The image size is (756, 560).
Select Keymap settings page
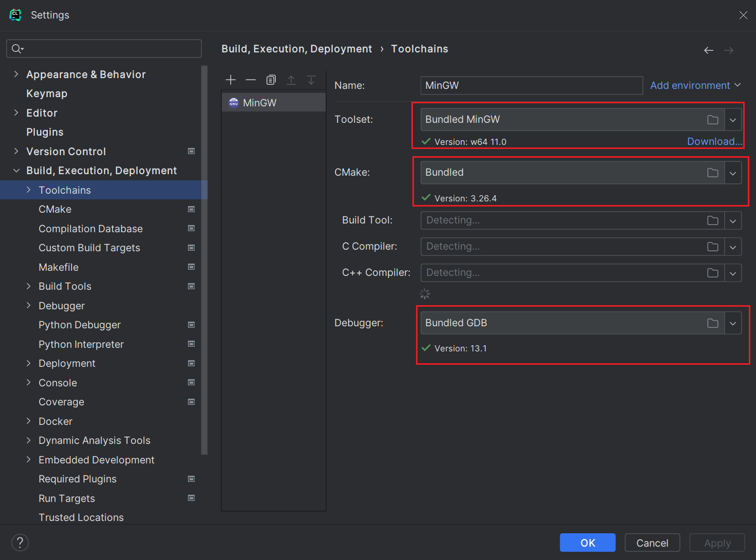point(47,94)
